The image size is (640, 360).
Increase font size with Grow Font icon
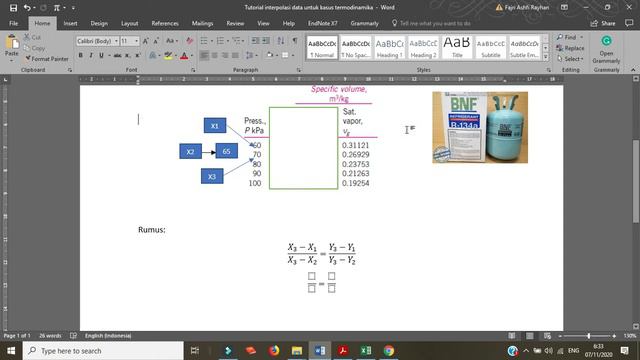(x=146, y=41)
